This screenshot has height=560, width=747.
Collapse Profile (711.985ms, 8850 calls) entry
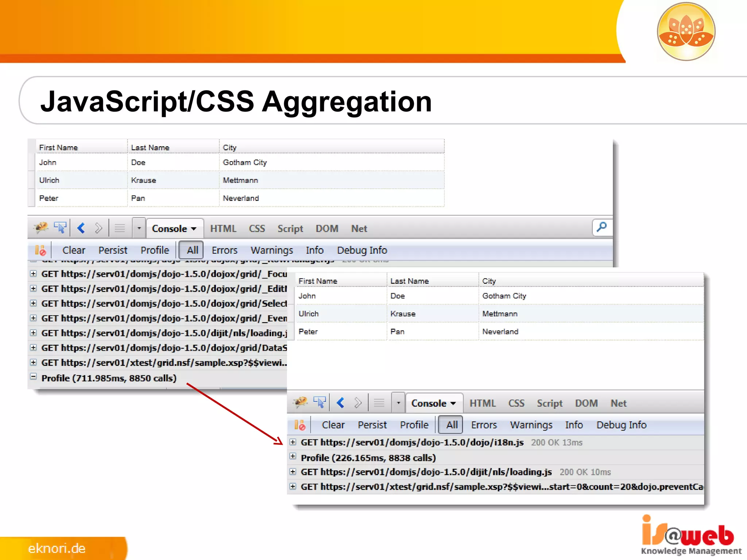coord(33,377)
